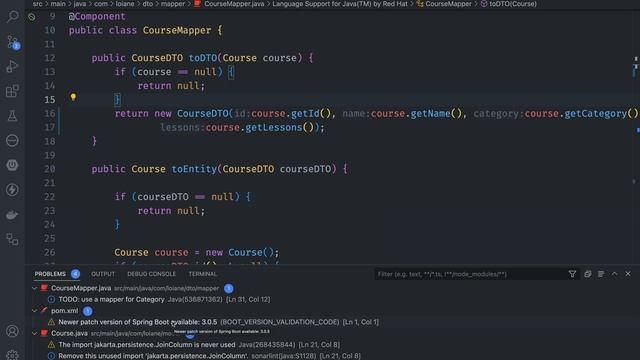Click the lightbulb quick fix on line 15
640x360 pixels.
[73, 97]
